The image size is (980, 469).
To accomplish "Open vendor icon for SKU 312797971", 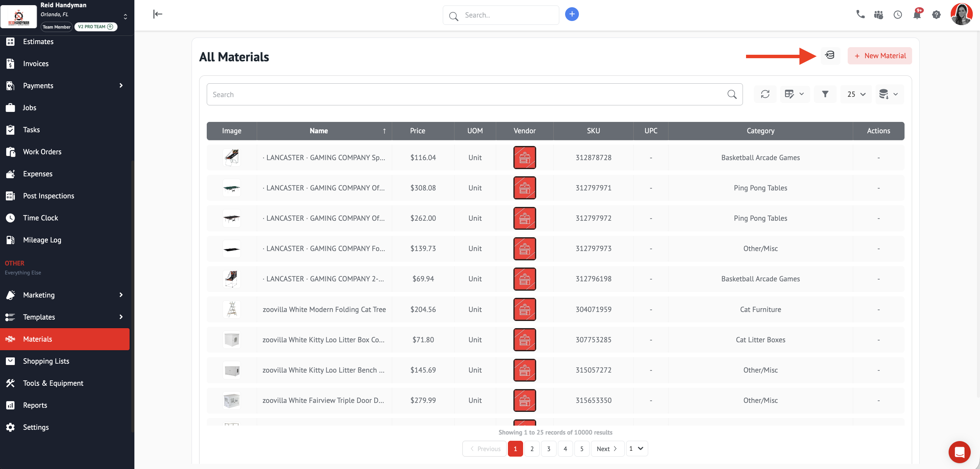I will click(524, 188).
